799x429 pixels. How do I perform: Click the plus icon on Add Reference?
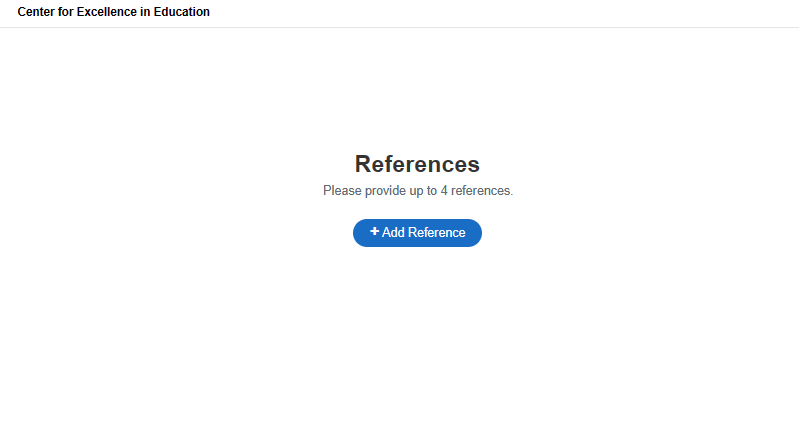375,231
